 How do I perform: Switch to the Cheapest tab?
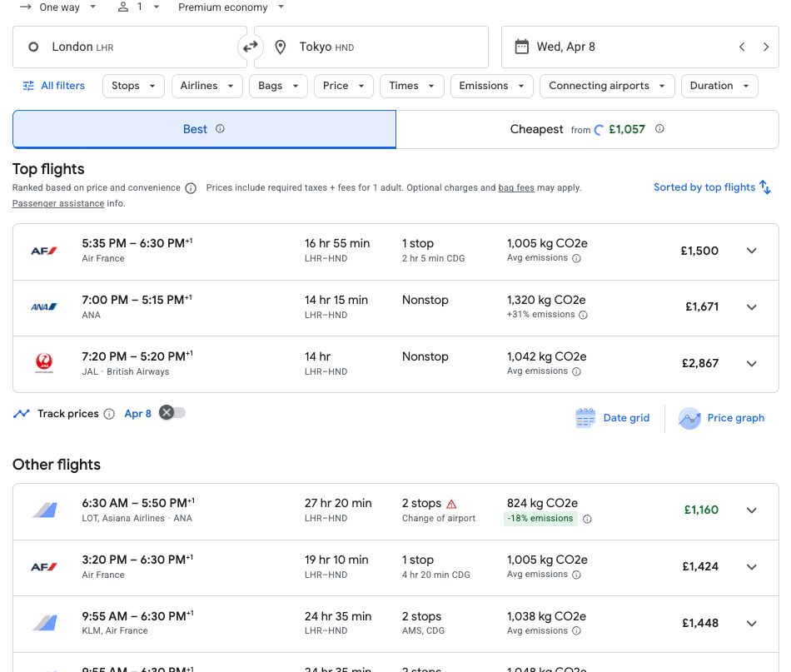[587, 129]
